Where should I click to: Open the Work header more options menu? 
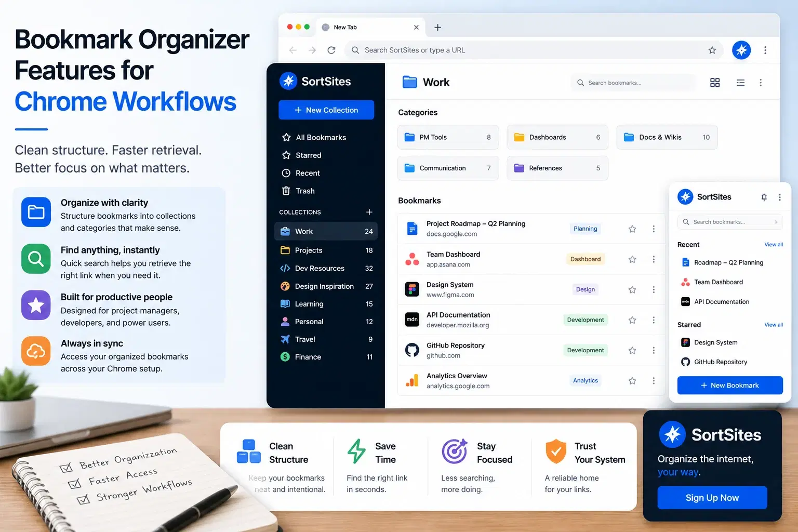761,83
